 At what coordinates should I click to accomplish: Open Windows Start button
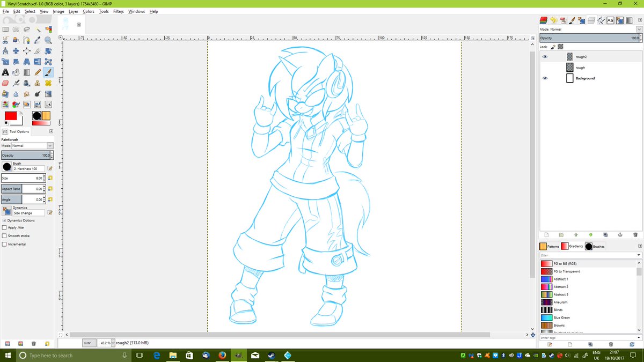point(8,355)
